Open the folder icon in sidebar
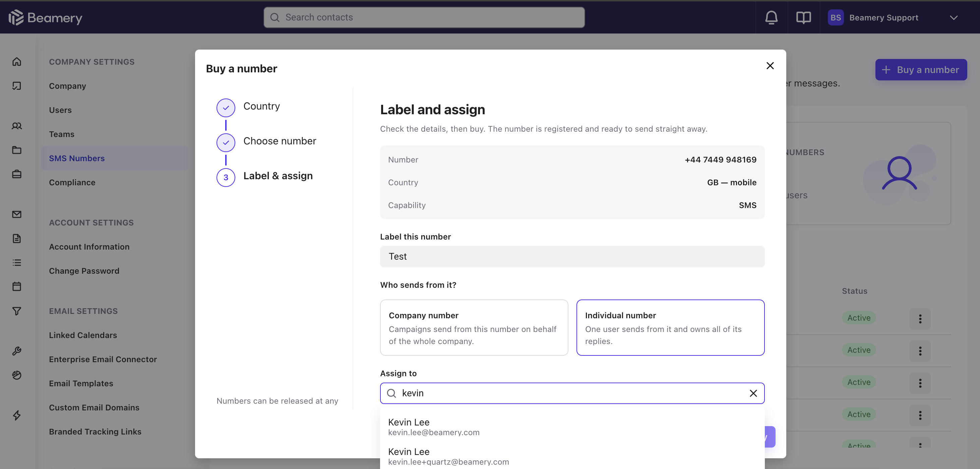The height and width of the screenshot is (469, 980). coord(17,150)
